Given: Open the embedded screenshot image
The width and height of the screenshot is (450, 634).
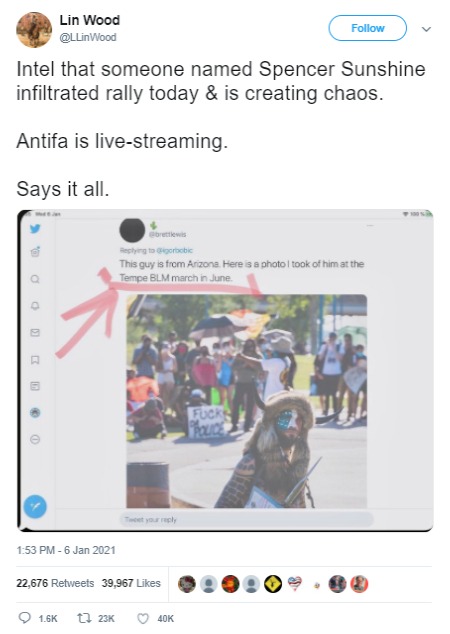Looking at the screenshot, I should point(225,370).
